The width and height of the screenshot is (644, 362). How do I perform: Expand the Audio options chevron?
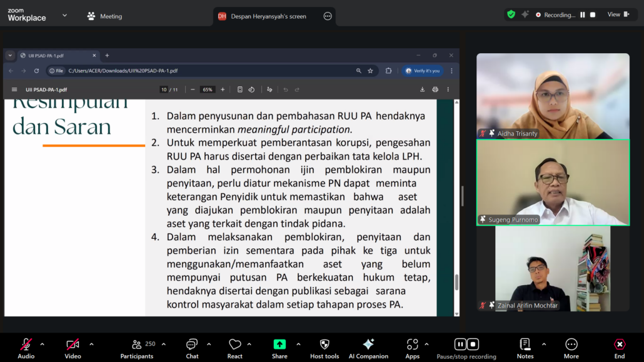click(x=43, y=344)
